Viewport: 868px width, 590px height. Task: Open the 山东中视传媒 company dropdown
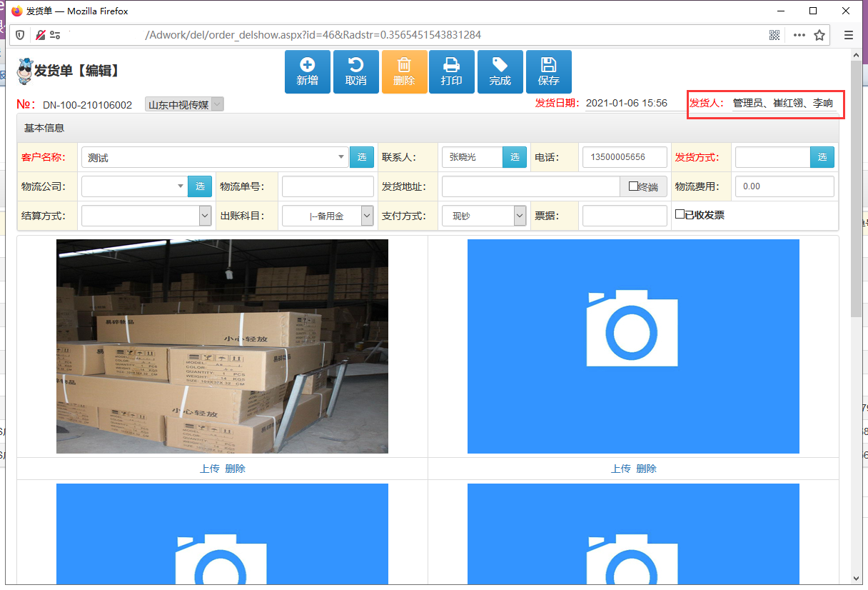coord(185,104)
